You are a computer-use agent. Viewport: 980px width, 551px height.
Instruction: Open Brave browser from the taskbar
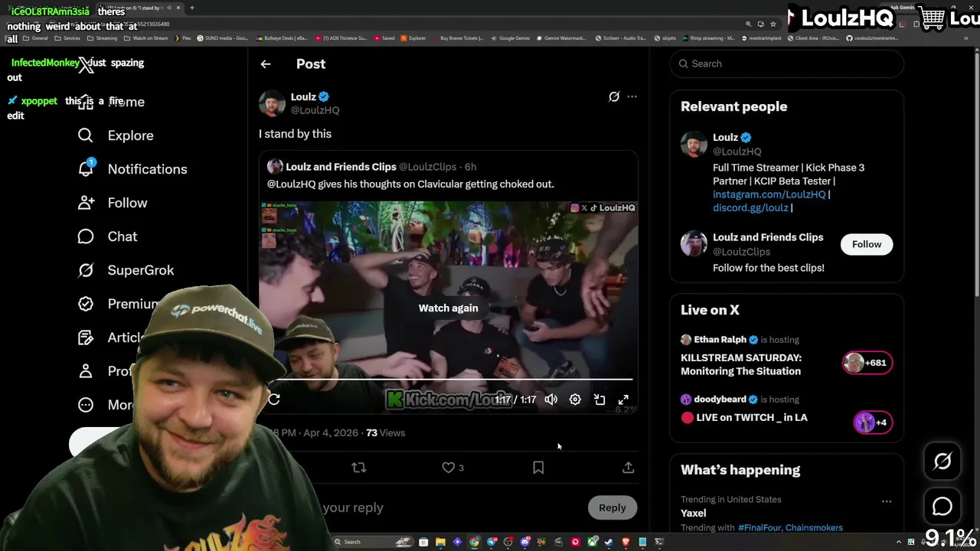(626, 542)
